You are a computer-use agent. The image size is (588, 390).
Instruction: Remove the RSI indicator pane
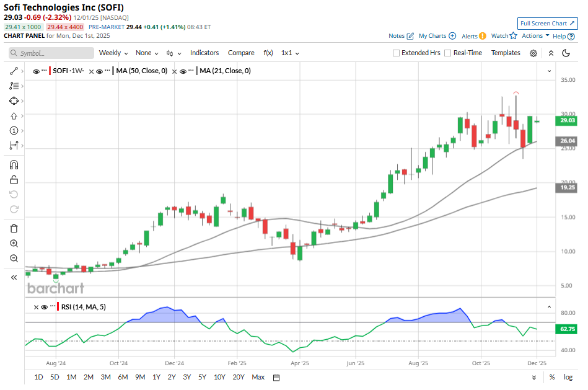(36, 308)
